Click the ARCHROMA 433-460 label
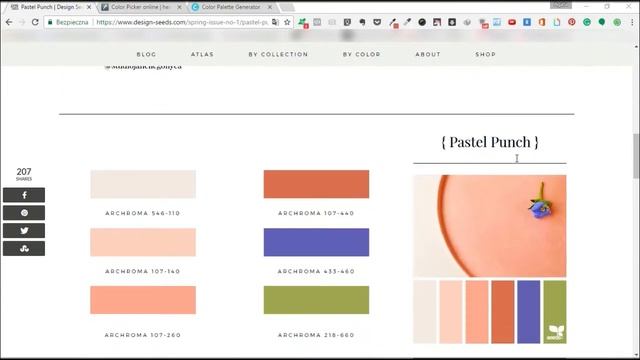This screenshot has width=640, height=360. (316, 271)
